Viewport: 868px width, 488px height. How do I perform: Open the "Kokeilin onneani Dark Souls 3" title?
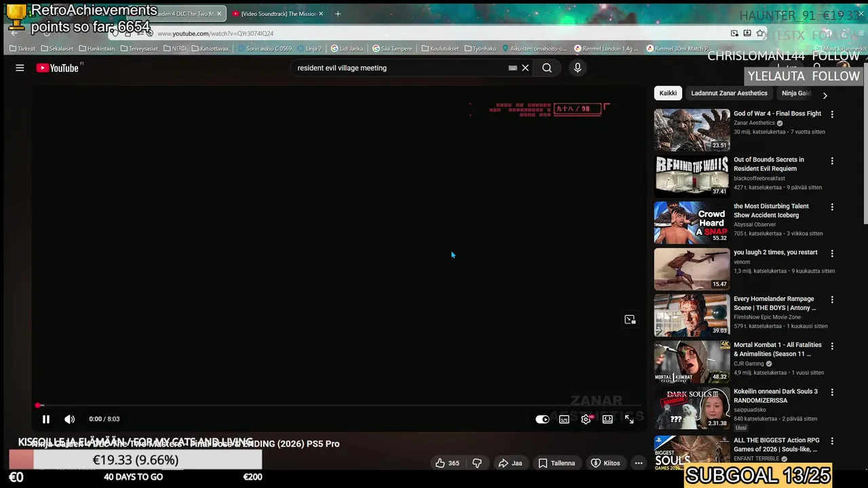coord(775,396)
